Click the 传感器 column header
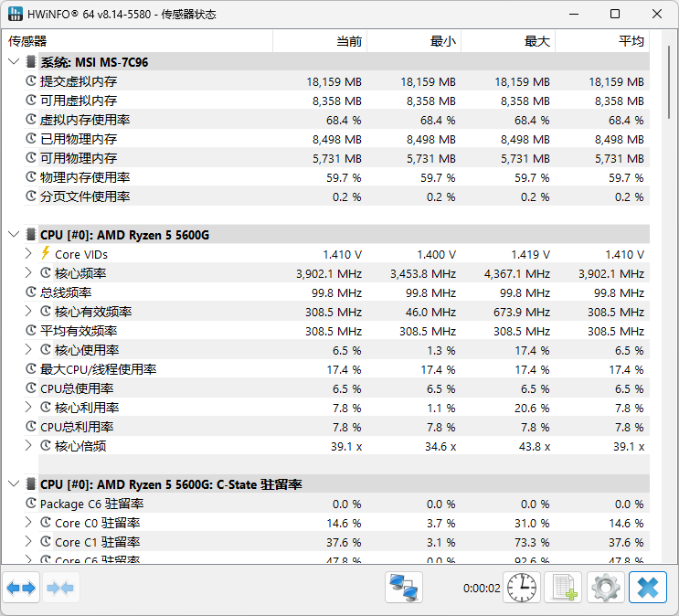 click(x=137, y=41)
